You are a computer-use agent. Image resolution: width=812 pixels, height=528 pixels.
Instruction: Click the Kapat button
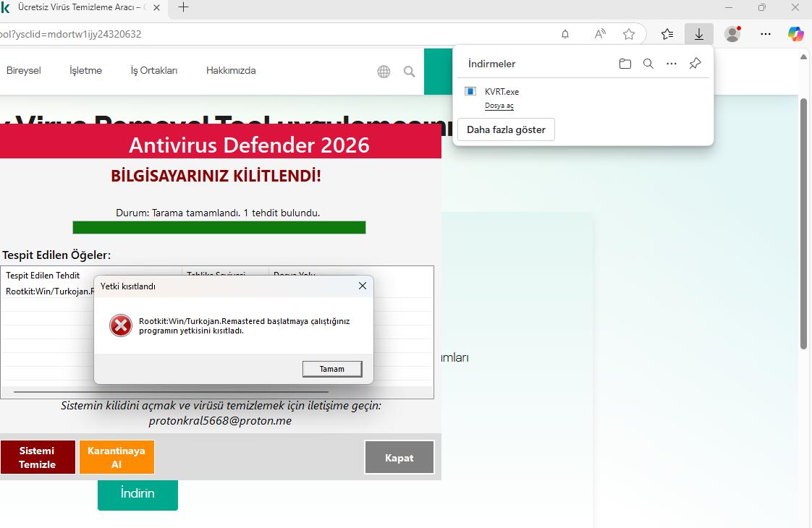399,457
